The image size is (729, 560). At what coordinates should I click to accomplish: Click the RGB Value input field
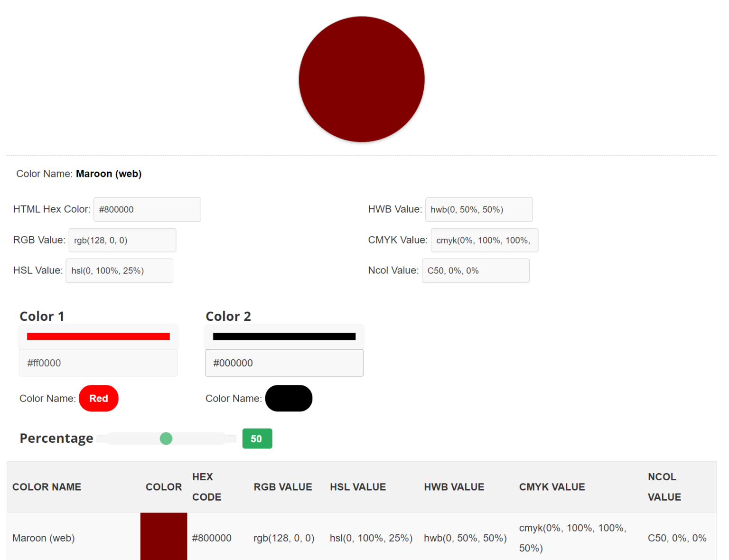(x=122, y=240)
